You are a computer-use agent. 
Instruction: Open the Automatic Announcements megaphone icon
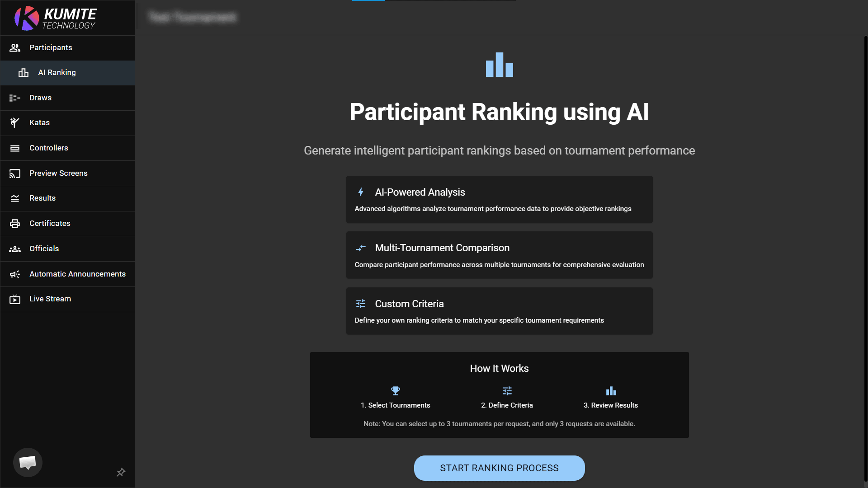tap(14, 274)
